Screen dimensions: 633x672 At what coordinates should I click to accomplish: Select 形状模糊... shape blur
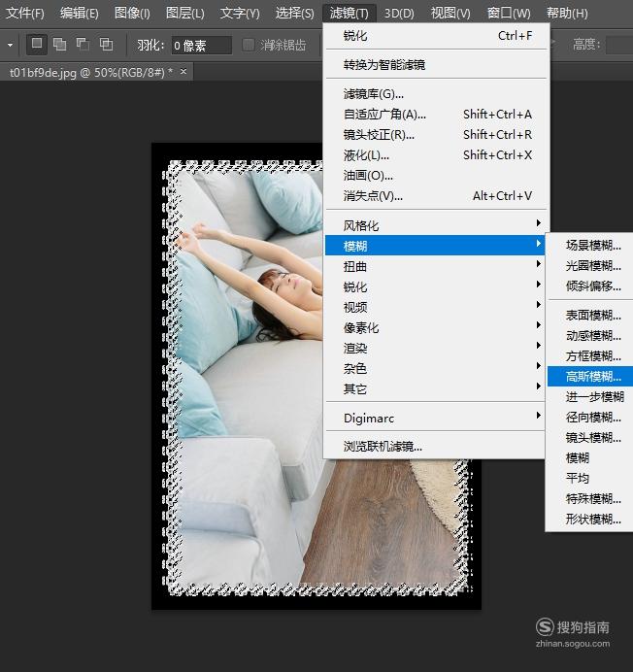(590, 519)
